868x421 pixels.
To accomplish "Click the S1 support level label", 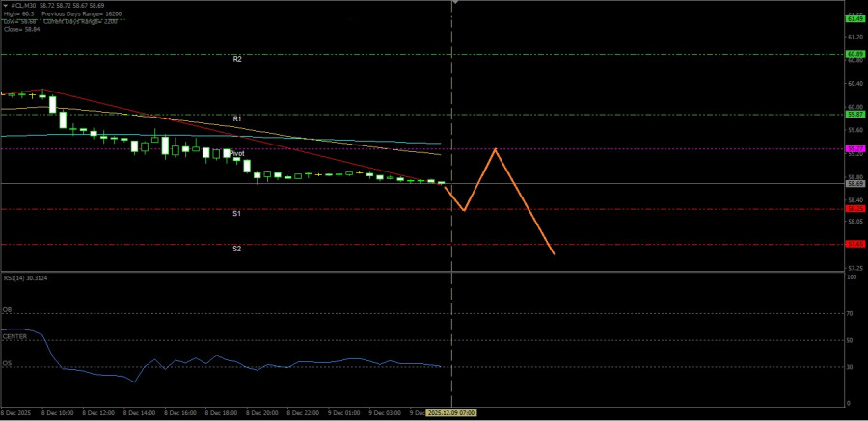I will (x=236, y=213).
